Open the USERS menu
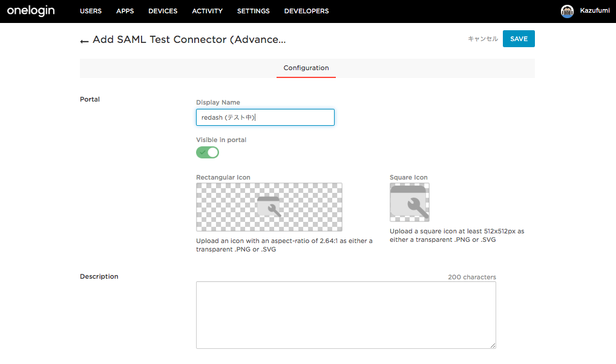Image resolution: width=616 pixels, height=364 pixels. pyautogui.click(x=91, y=11)
